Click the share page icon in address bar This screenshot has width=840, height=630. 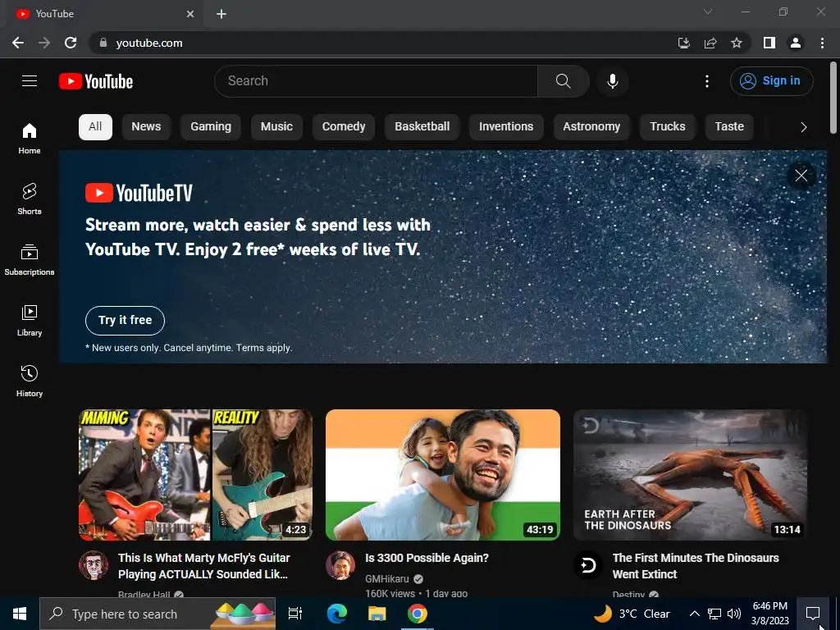coord(710,43)
